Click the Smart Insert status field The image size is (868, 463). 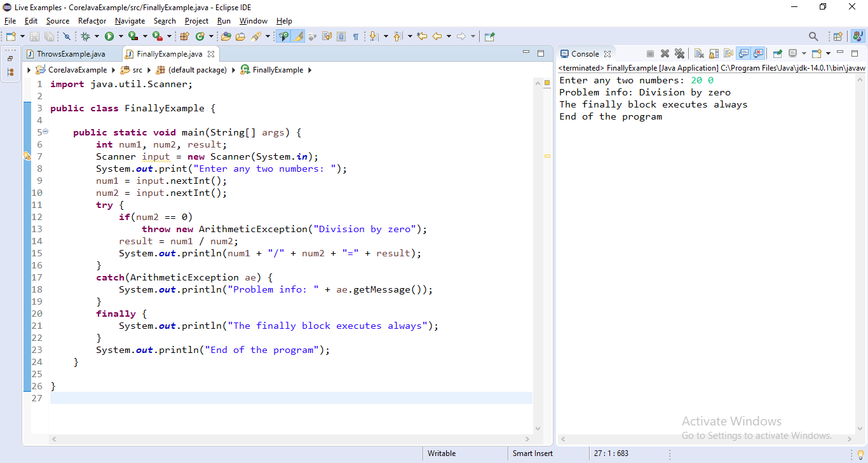pyautogui.click(x=532, y=453)
